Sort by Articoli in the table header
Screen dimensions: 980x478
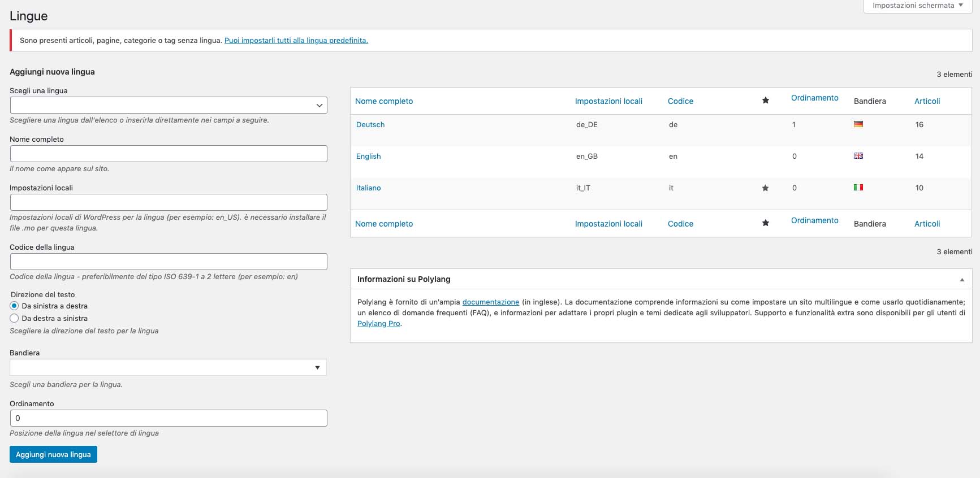927,101
